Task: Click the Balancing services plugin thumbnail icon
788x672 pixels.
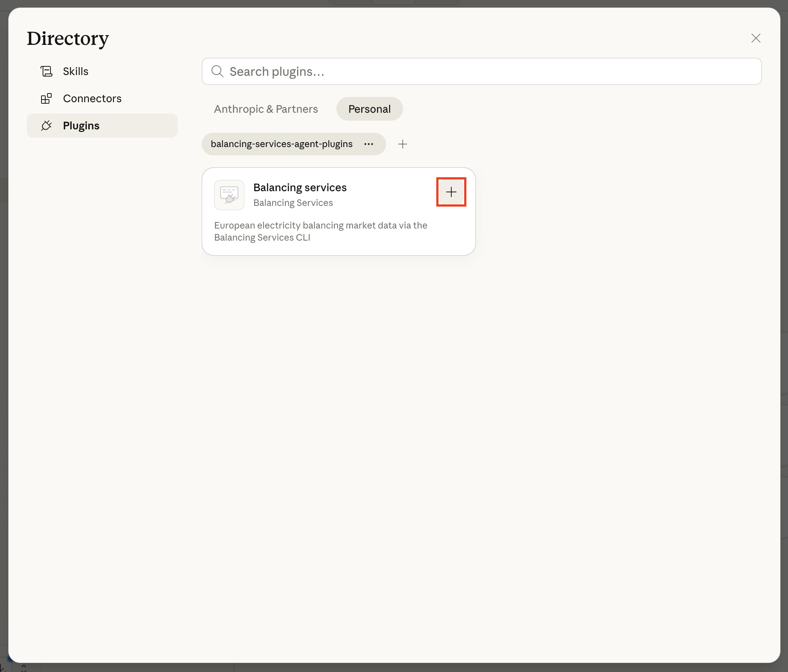Action: point(229,195)
